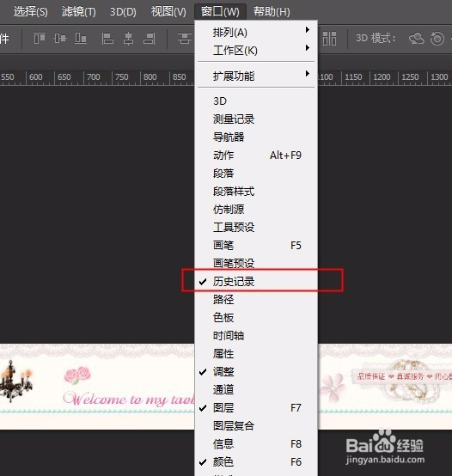The image size is (452, 476).
Task: Click the pearl ring decoration on canvas
Action: [x=411, y=381]
